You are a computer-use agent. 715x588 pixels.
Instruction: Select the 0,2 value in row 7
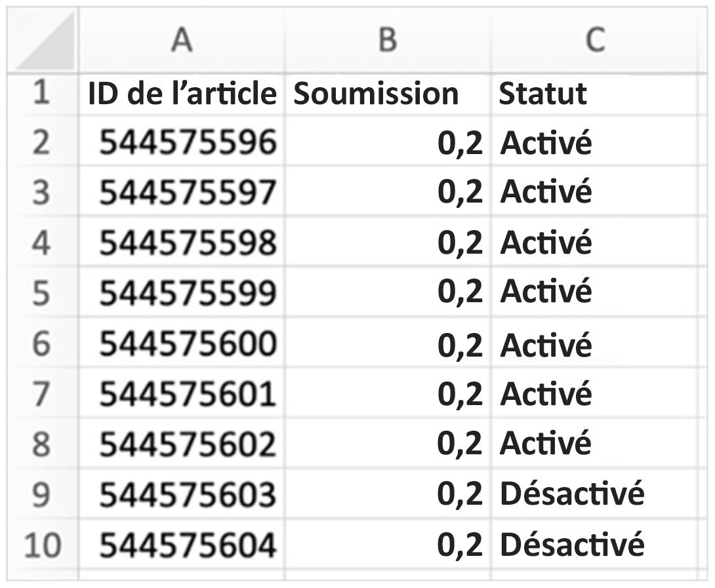[x=460, y=394]
